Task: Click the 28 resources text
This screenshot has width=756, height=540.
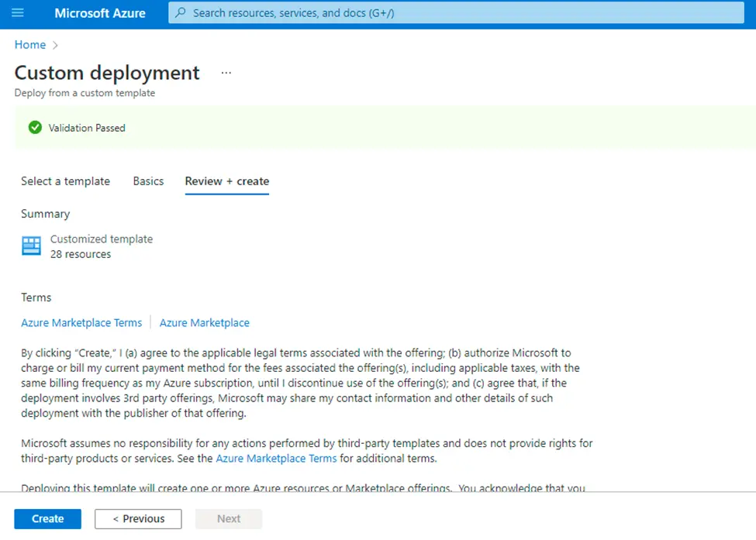Action: [x=81, y=254]
